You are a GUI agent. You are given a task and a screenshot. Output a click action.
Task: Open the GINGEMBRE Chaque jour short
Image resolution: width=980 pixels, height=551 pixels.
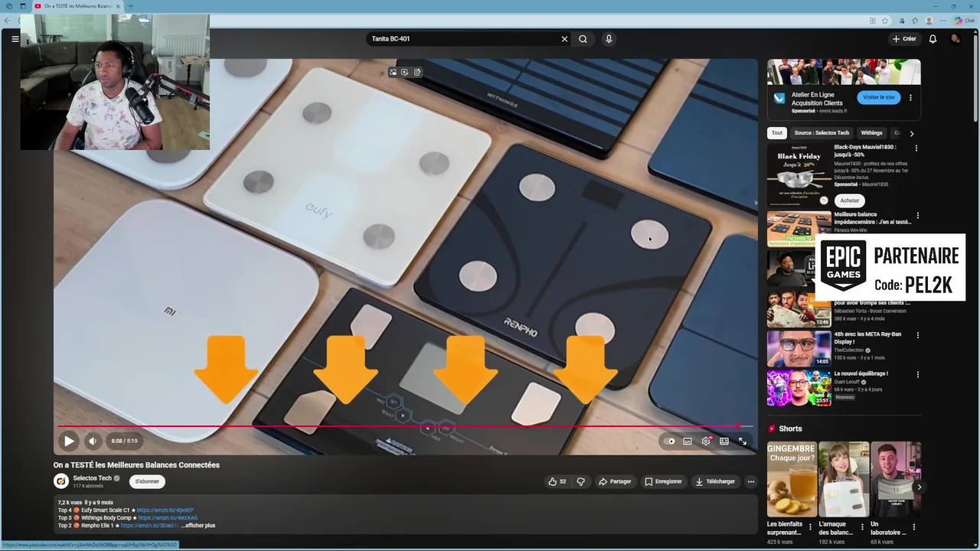pyautogui.click(x=791, y=478)
